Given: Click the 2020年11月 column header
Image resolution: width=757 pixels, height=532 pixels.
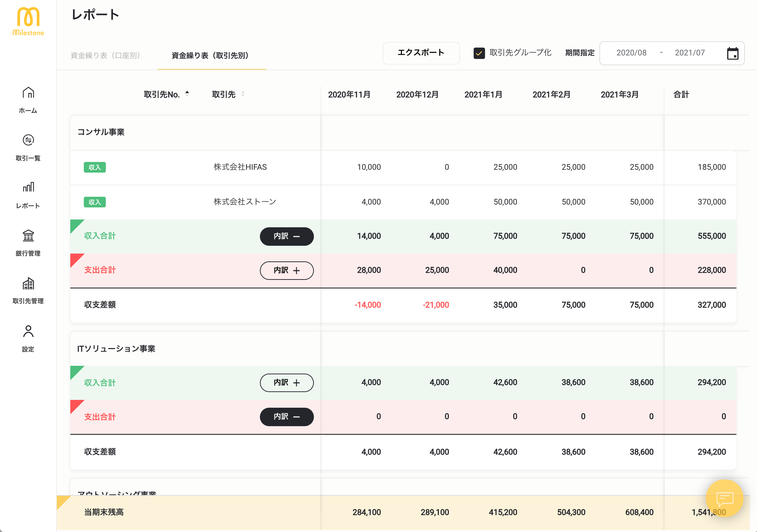Looking at the screenshot, I should 349,94.
